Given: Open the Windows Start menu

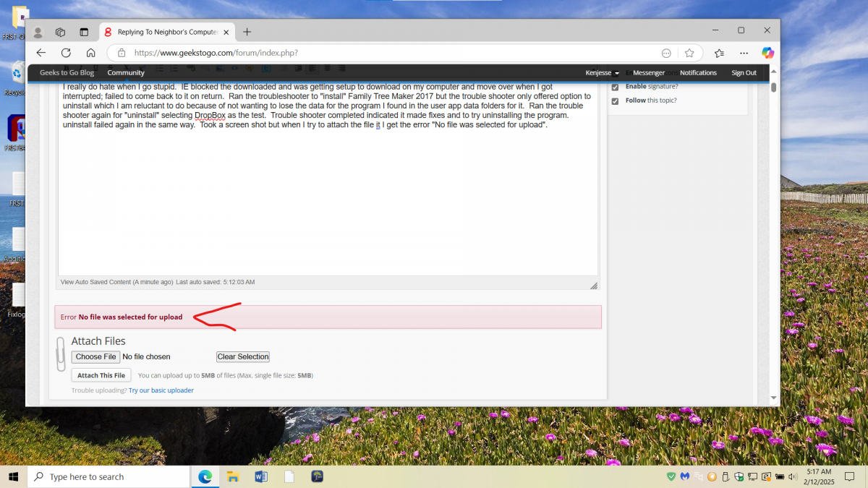Looking at the screenshot, I should point(13,476).
